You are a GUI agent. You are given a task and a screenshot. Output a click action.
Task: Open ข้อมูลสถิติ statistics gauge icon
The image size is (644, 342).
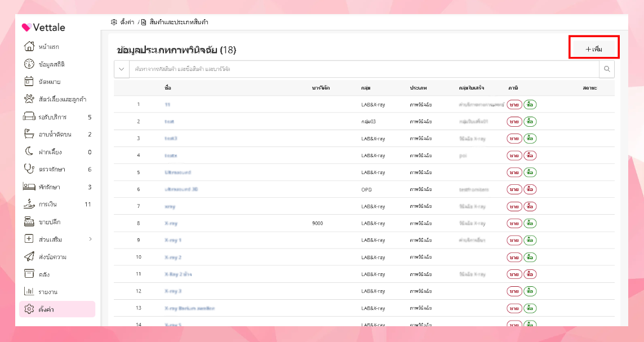coord(29,64)
